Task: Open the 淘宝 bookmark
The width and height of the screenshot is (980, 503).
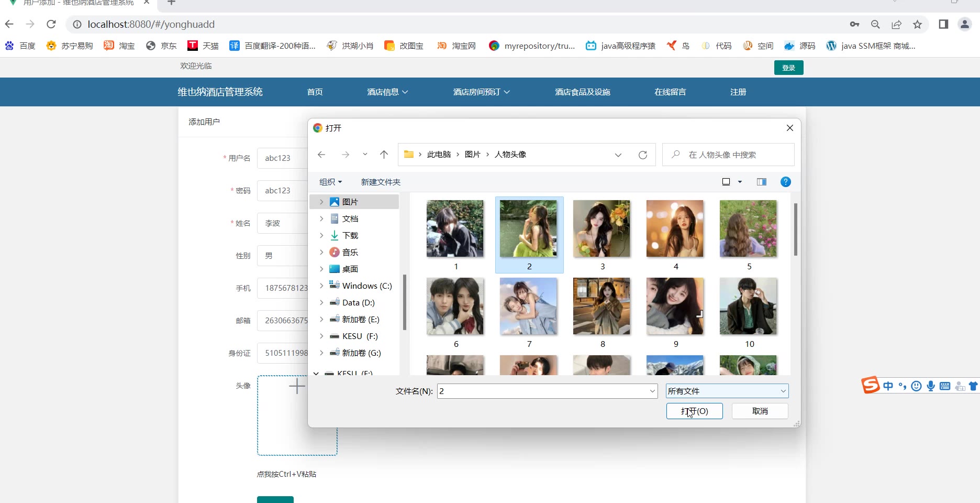Action: pos(119,46)
